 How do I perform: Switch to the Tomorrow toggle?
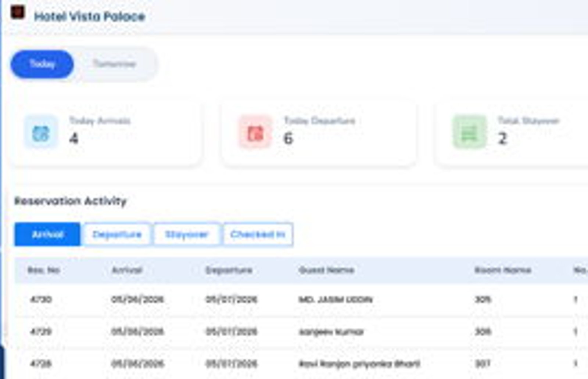[115, 64]
